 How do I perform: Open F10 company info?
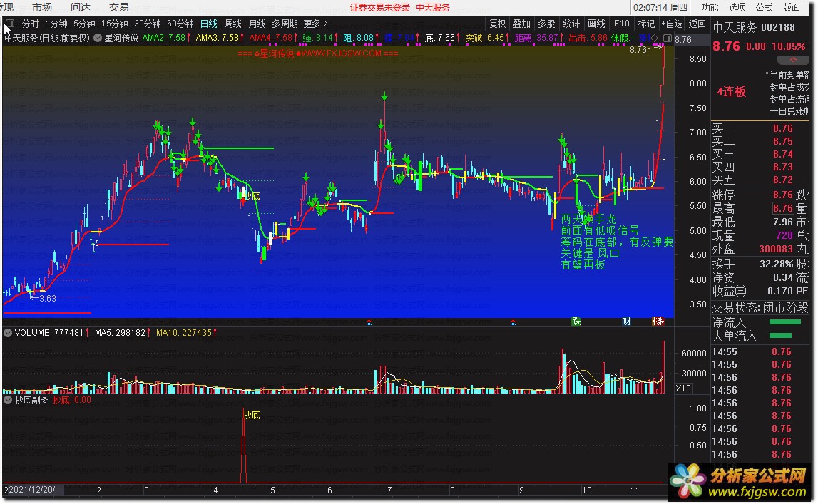point(622,24)
